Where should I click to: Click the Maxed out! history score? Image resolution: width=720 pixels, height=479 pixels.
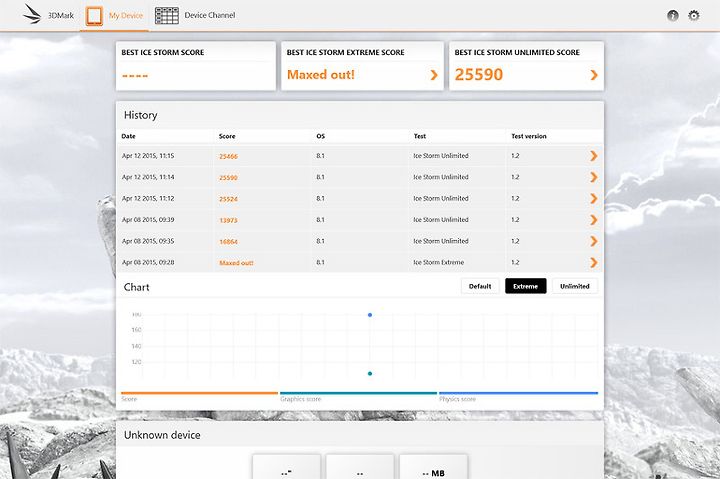[x=236, y=263]
